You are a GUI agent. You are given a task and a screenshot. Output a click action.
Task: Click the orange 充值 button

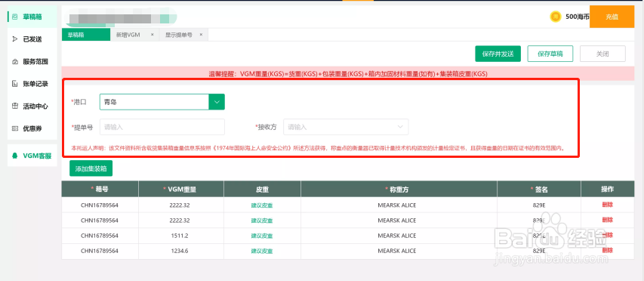pos(612,17)
